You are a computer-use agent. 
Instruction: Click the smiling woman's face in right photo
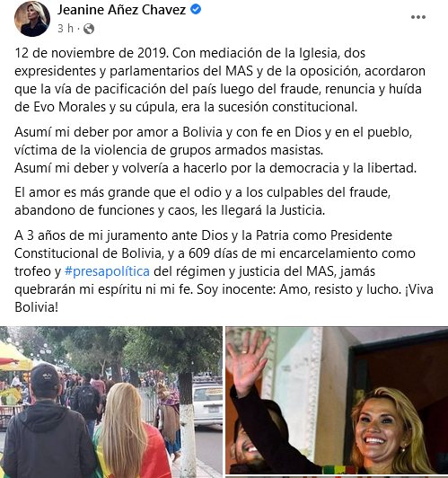382,428
